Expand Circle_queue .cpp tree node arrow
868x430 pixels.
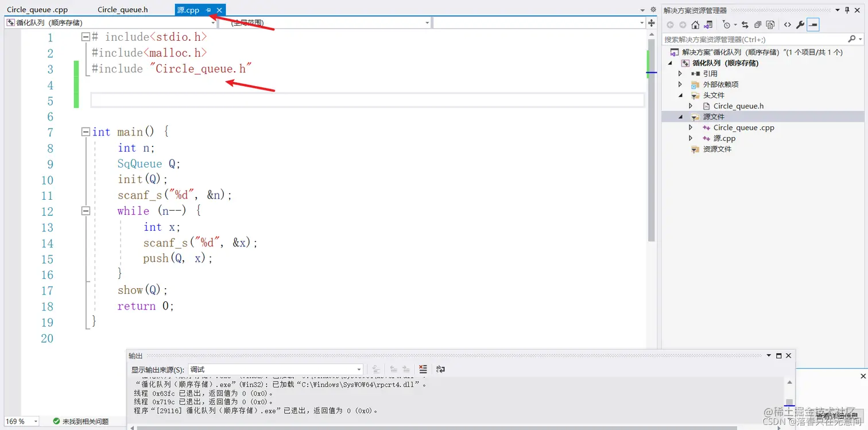pyautogui.click(x=691, y=127)
